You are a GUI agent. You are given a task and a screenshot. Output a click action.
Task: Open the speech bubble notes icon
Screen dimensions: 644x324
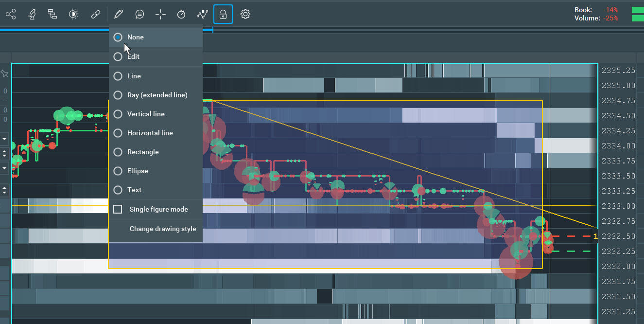[x=139, y=14]
